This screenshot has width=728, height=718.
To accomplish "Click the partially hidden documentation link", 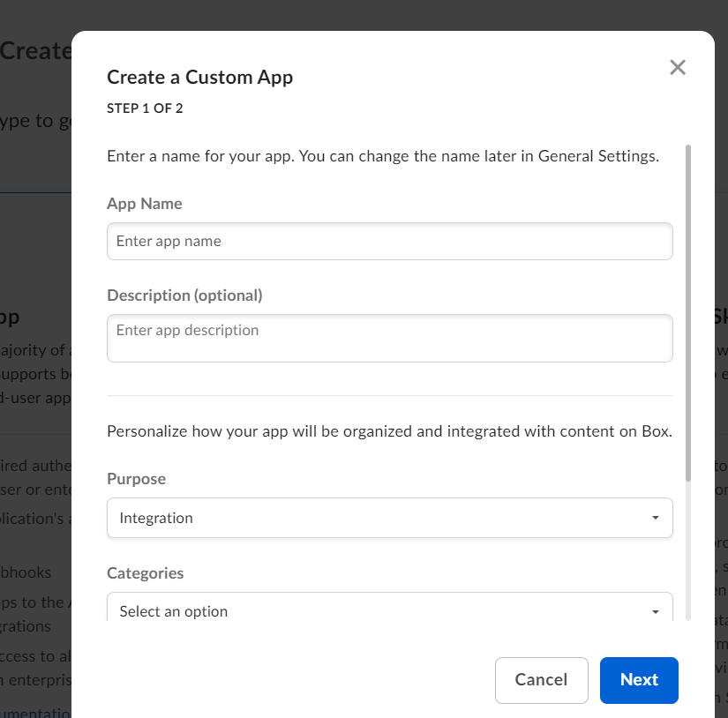I will (35, 712).
